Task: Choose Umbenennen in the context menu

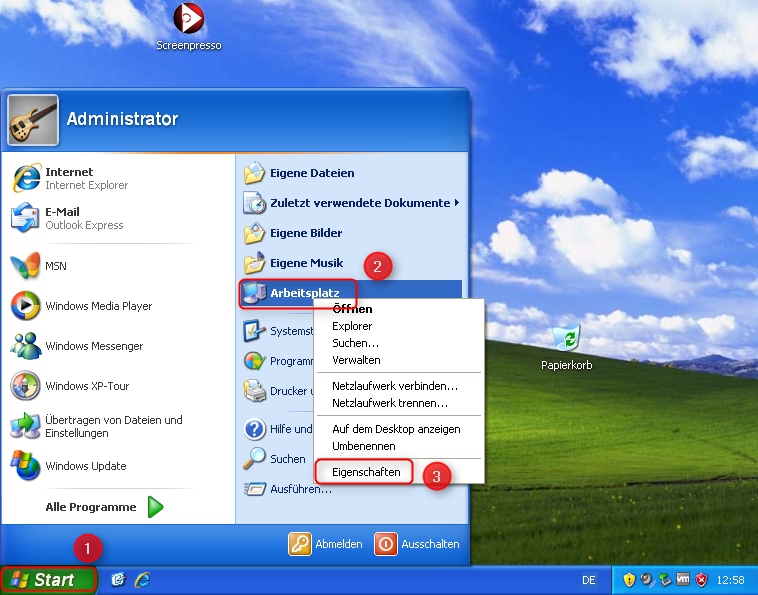Action: coord(364,446)
